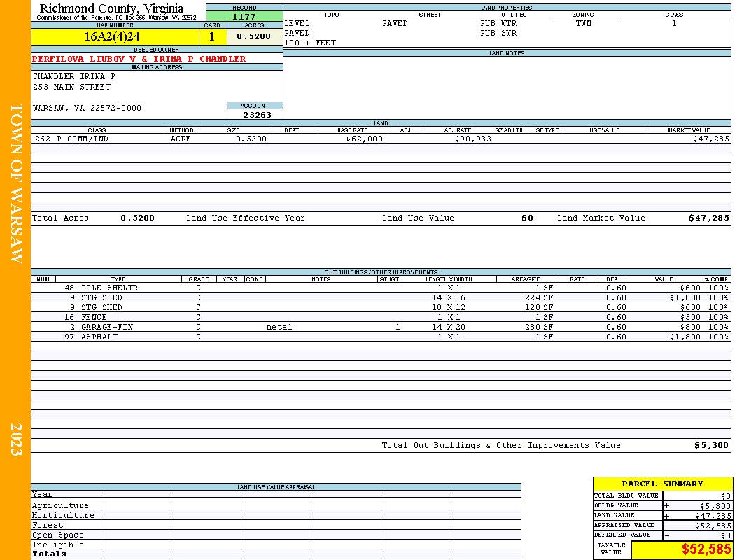Select 14 X 16 shed value $1,000
The width and height of the screenshot is (735, 560).
tap(685, 298)
